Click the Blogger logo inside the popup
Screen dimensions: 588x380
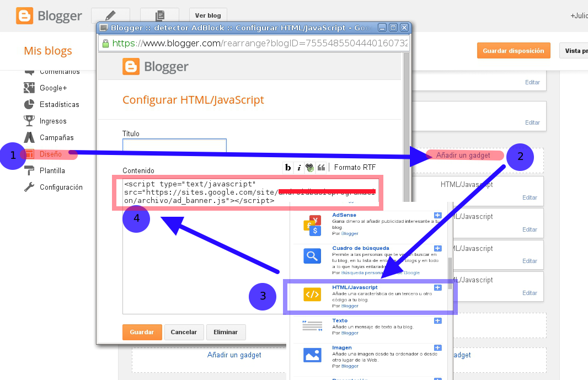[155, 67]
